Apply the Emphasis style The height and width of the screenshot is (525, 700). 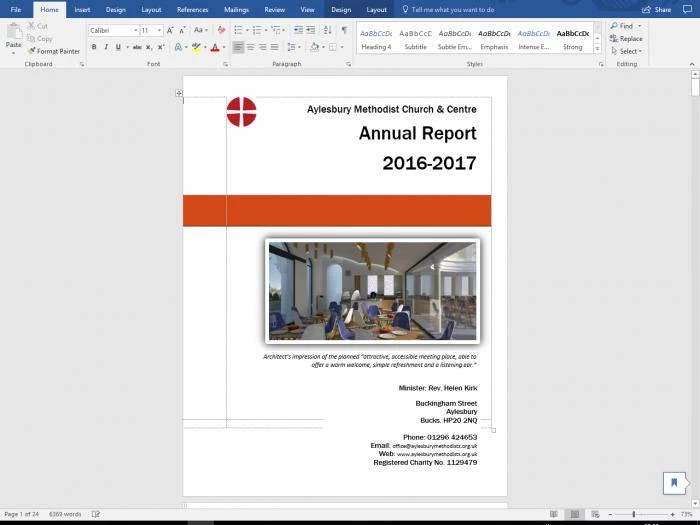[x=494, y=39]
